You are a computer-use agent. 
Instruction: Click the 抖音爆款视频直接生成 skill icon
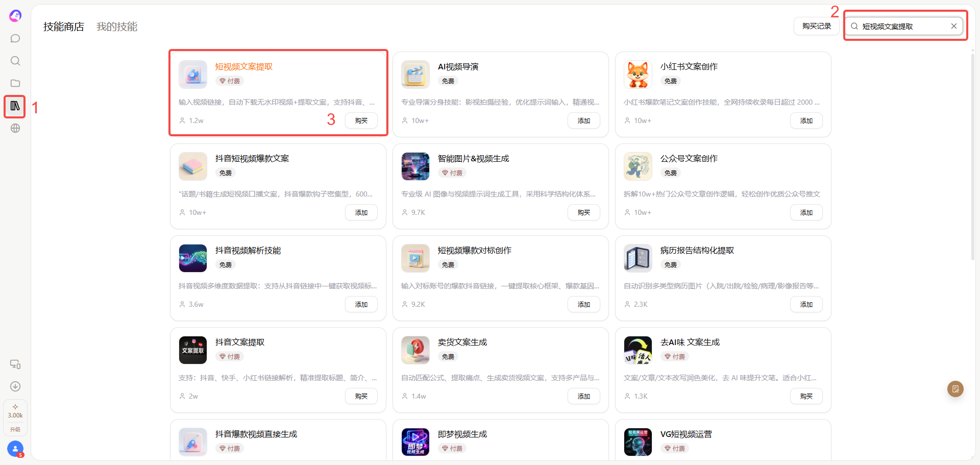point(193,442)
